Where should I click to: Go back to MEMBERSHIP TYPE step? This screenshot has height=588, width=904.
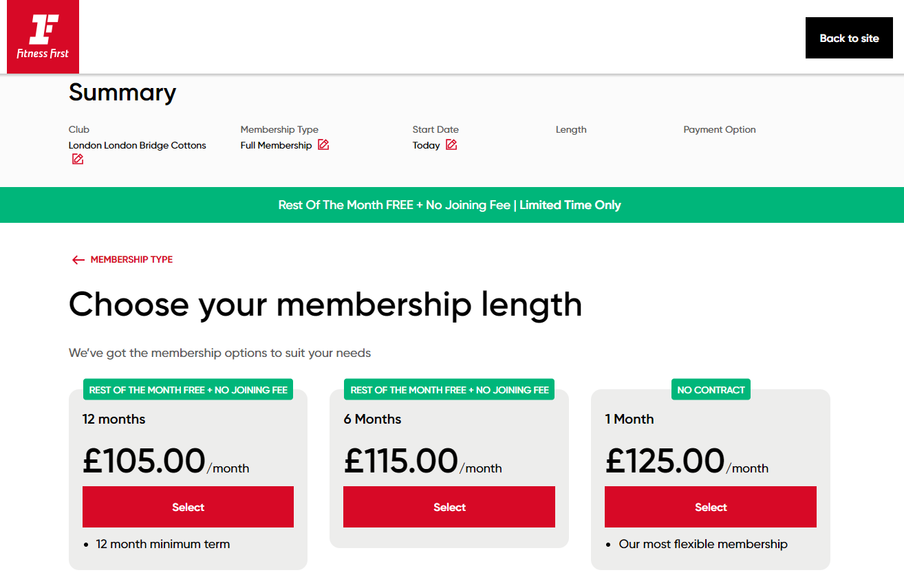click(x=131, y=259)
